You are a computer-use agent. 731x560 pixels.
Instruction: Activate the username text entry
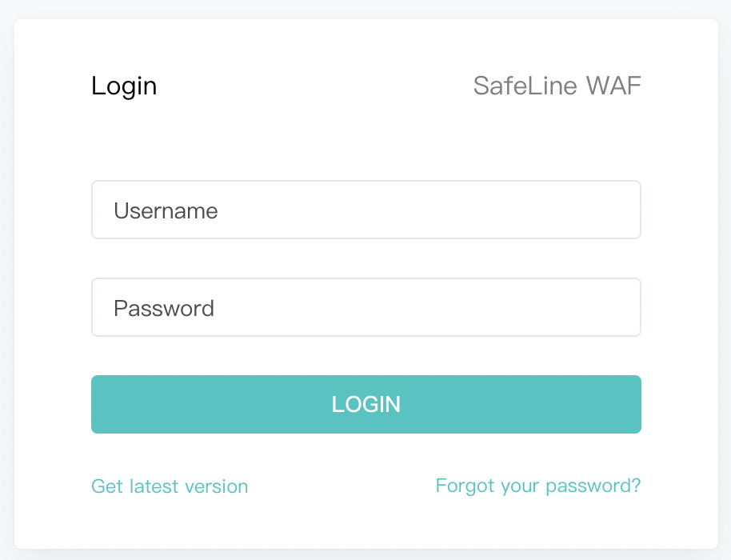coord(365,210)
